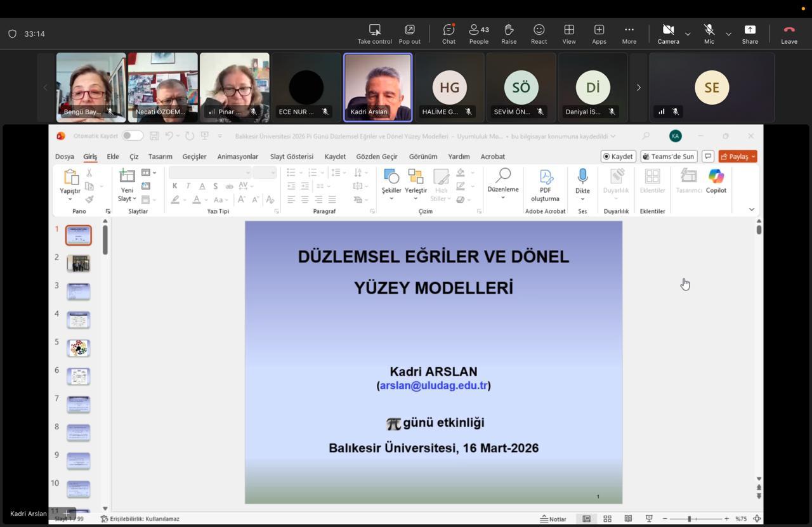This screenshot has width=812, height=527.
Task: Add a Yeni Slayt
Action: (x=127, y=185)
